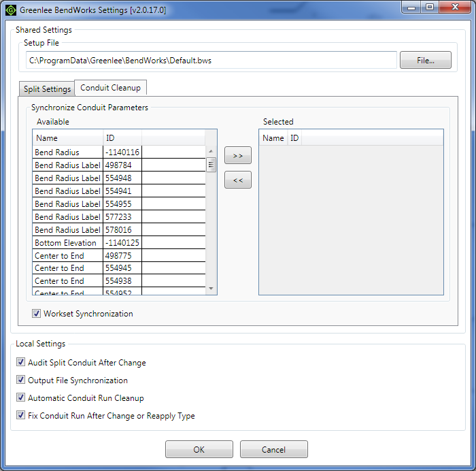Uncheck Audit Split Conduit After Change
This screenshot has width=476, height=471.
point(20,362)
